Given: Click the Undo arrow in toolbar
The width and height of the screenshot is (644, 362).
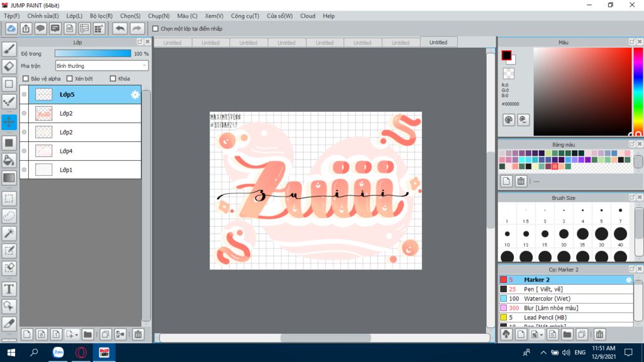Looking at the screenshot, I should [x=120, y=28].
